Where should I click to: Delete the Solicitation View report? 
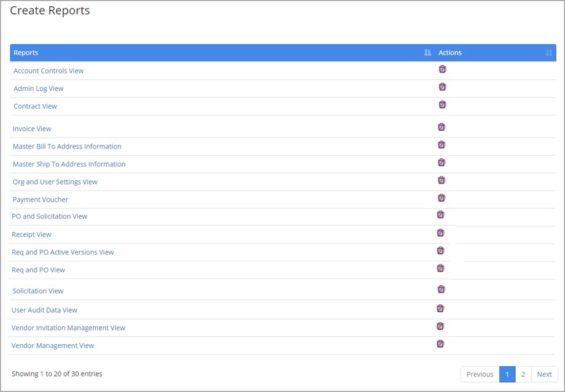coord(441,290)
